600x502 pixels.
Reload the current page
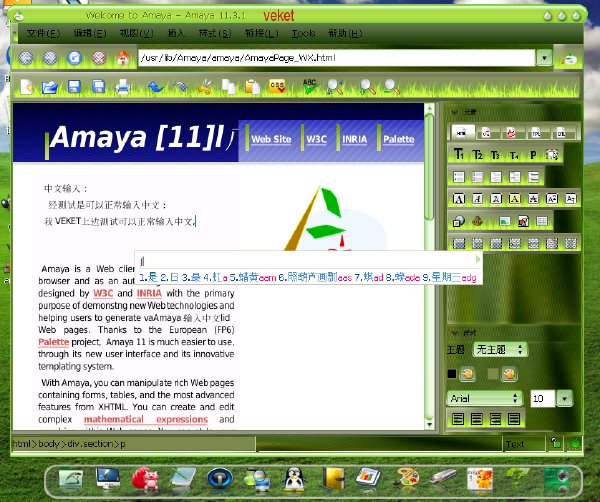coord(74,58)
